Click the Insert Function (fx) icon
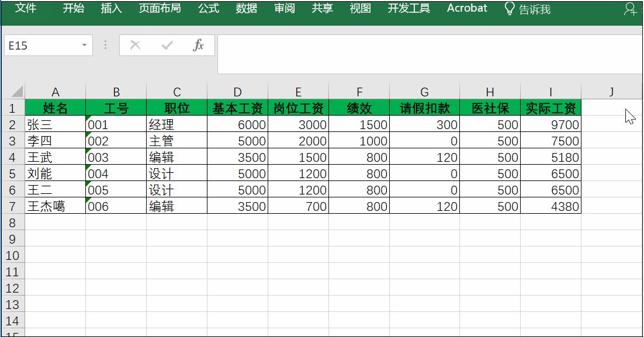644x337 pixels. [199, 44]
